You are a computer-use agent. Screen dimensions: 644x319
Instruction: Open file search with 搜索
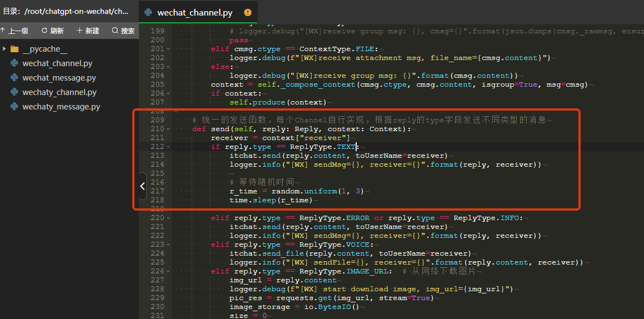coord(123,31)
